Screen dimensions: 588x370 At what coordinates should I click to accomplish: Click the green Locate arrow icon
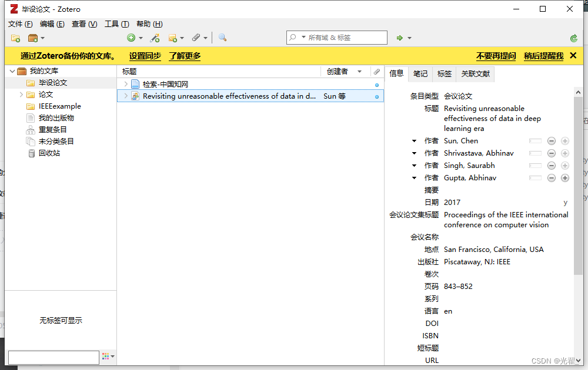pos(400,38)
